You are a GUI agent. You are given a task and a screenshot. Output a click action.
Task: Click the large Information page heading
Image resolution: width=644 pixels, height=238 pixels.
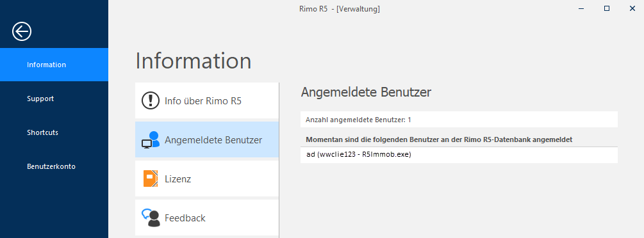(194, 61)
